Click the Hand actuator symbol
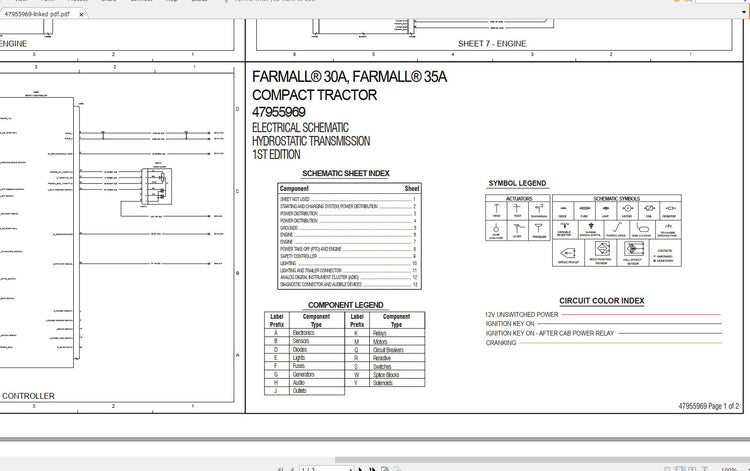This screenshot has width=750, height=471. click(496, 210)
